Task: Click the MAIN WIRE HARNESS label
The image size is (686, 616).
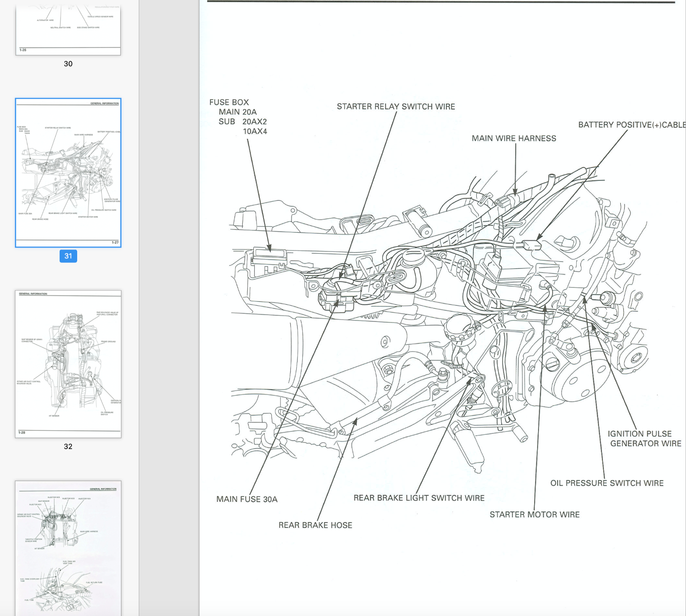Action: 514,138
